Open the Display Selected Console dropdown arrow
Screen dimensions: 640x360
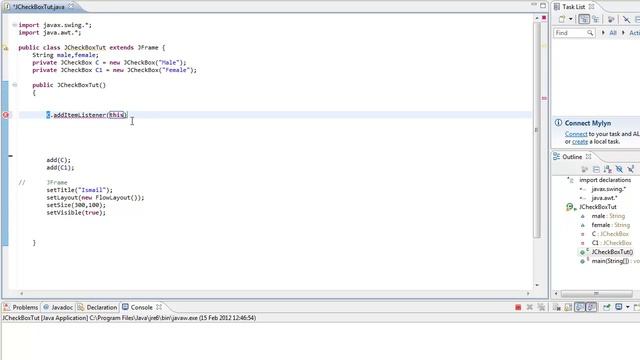627,307
